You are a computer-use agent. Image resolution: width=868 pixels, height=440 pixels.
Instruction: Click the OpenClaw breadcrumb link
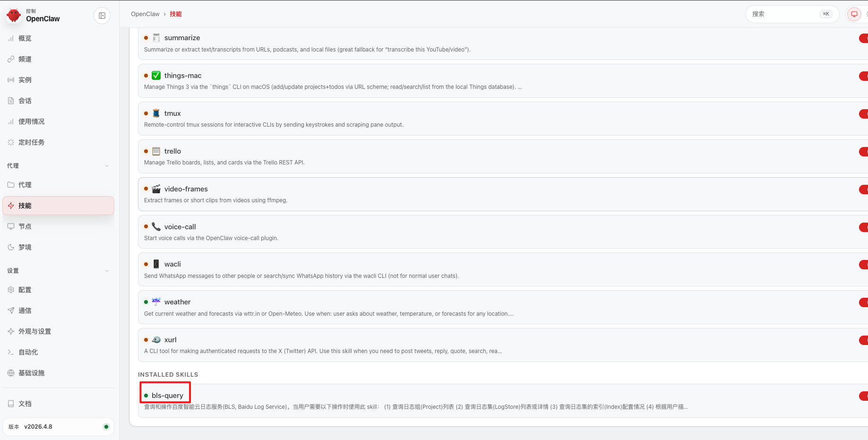pyautogui.click(x=145, y=14)
